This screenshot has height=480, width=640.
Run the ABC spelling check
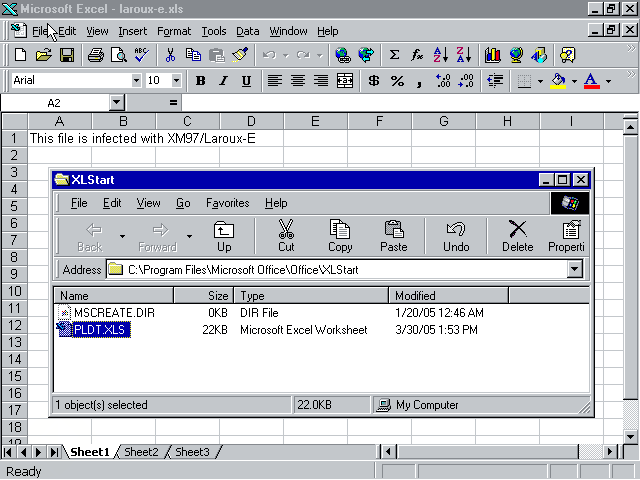[x=141, y=55]
